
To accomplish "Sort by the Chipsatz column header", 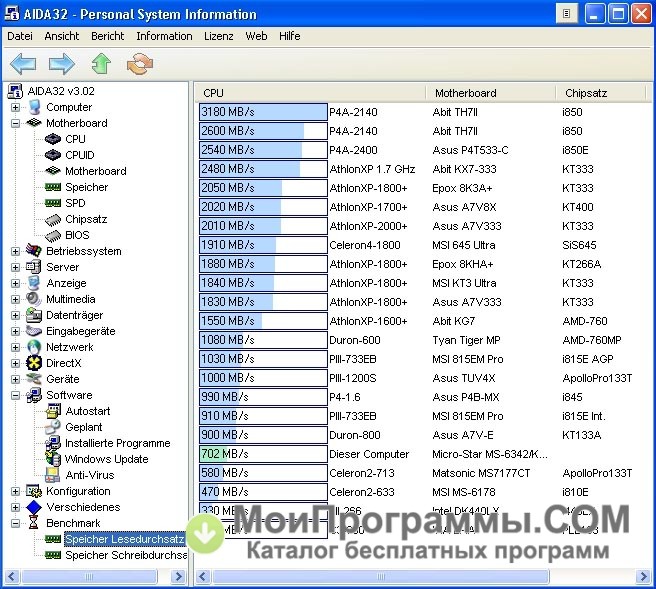I will click(x=602, y=93).
